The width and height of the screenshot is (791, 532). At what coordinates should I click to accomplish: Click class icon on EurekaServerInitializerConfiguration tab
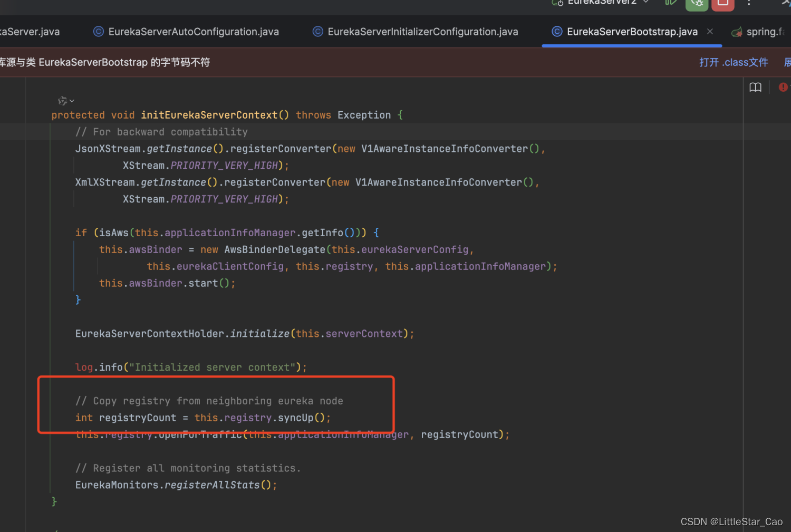click(318, 32)
